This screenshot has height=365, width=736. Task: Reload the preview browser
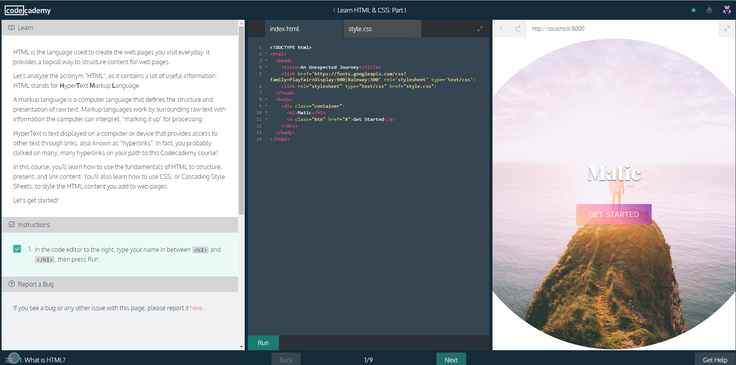[518, 29]
